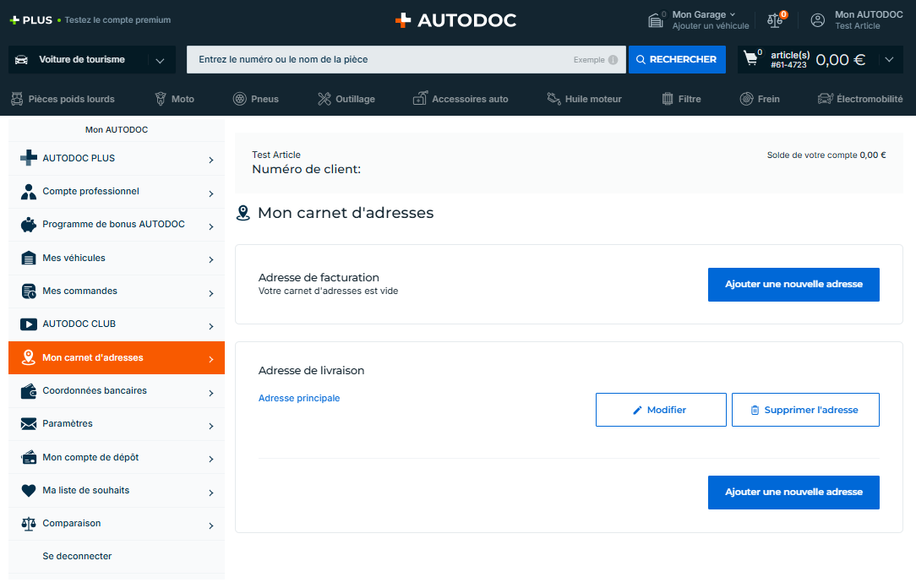Click Se deconnecter to log out
This screenshot has height=588, width=916.
click(x=77, y=557)
